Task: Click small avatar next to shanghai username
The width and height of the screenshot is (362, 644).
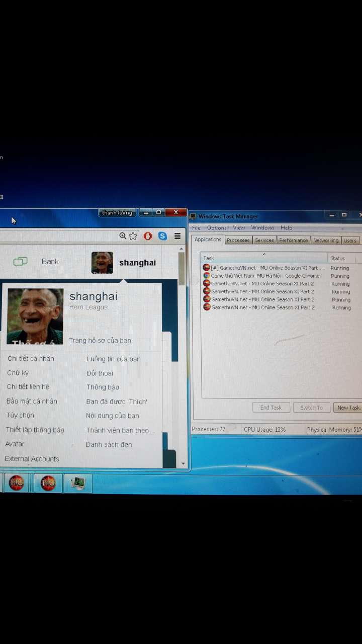Action: point(102,263)
